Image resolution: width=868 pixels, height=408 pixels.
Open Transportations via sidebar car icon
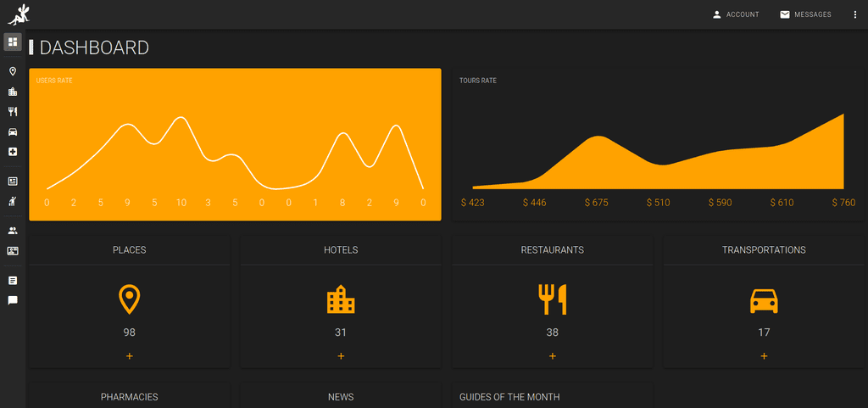13,131
